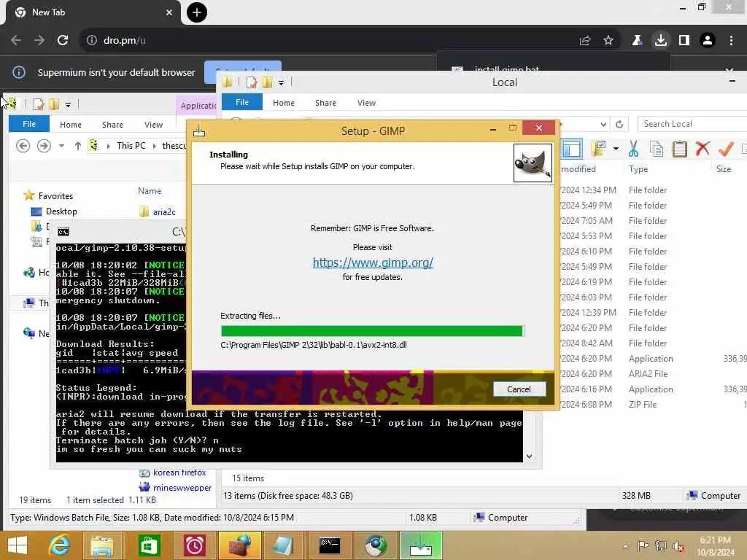Open the Windows Start button
The height and width of the screenshot is (560, 747).
(18, 545)
